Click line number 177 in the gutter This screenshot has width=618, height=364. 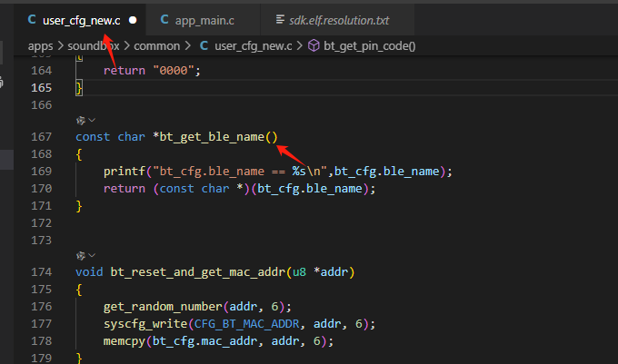pos(42,324)
